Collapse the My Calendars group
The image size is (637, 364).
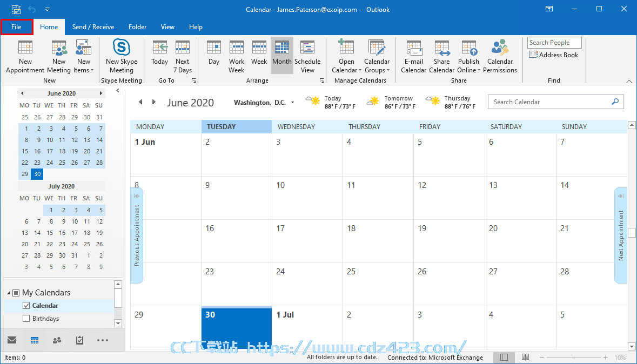(9, 293)
